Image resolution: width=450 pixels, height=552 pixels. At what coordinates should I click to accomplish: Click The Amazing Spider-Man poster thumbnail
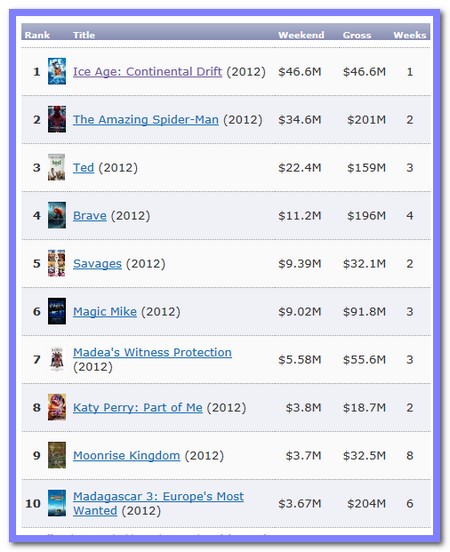(57, 119)
